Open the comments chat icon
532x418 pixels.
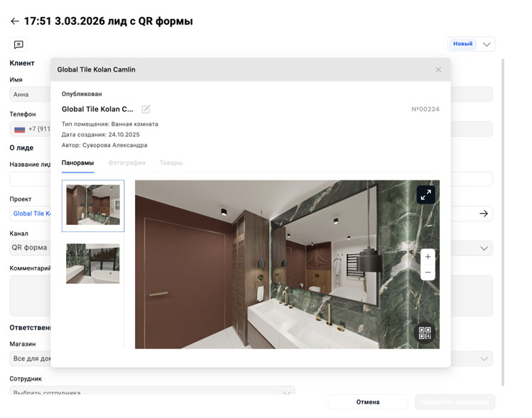[x=18, y=45]
